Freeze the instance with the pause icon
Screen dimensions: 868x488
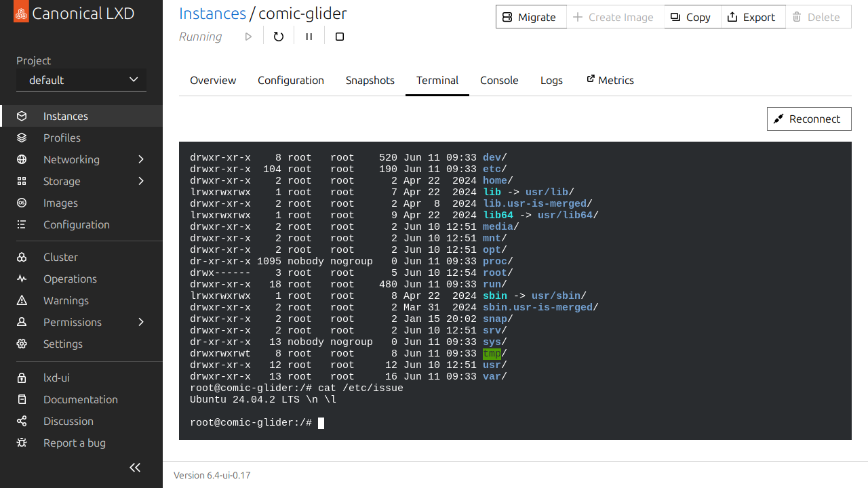[309, 37]
